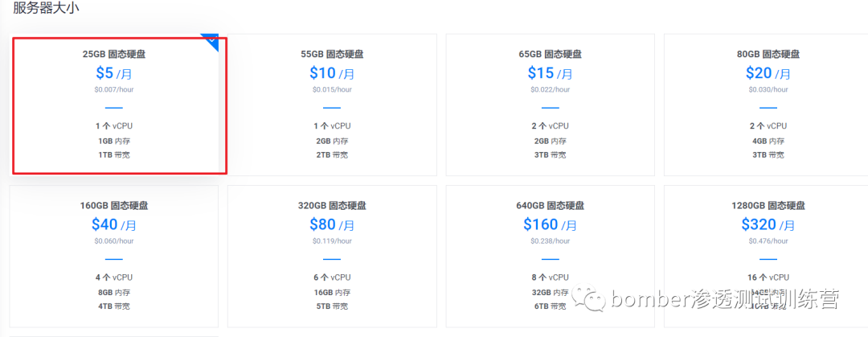Click the 5TB 带宽 bandwidth line
The width and height of the screenshot is (868, 337).
point(332,306)
